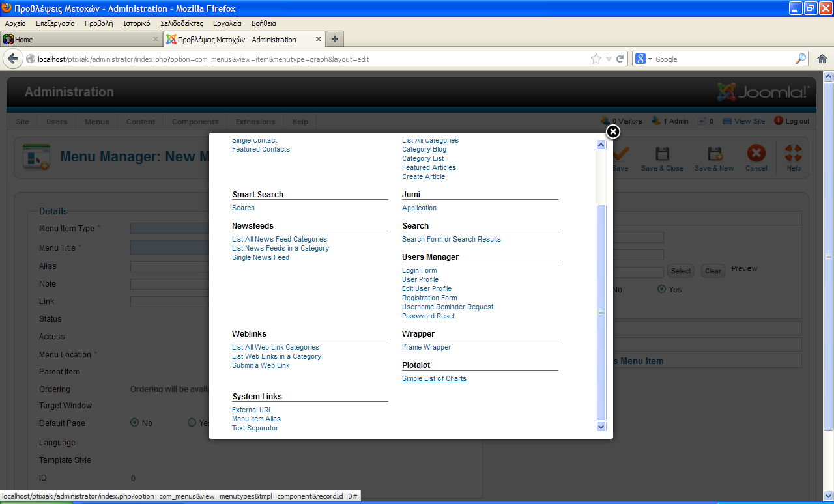Image resolution: width=834 pixels, height=504 pixels.
Task: Go to the Firefox home page icon
Action: 822,59
